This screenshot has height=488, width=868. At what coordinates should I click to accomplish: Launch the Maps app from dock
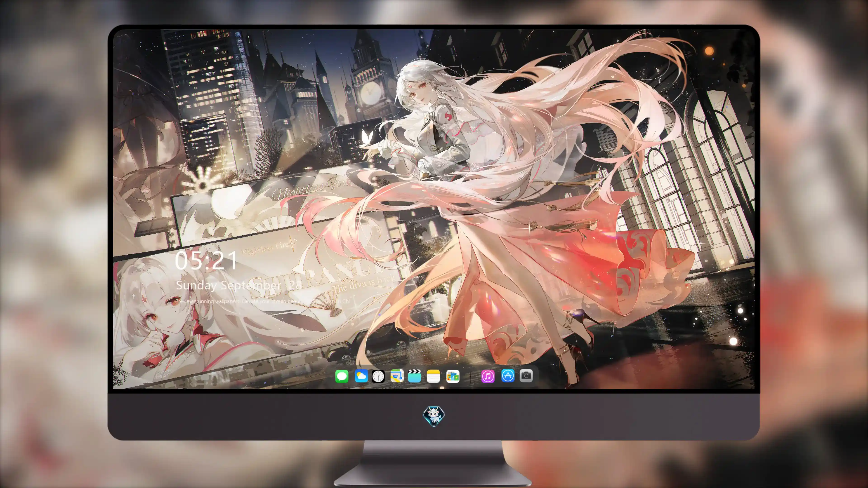click(397, 376)
